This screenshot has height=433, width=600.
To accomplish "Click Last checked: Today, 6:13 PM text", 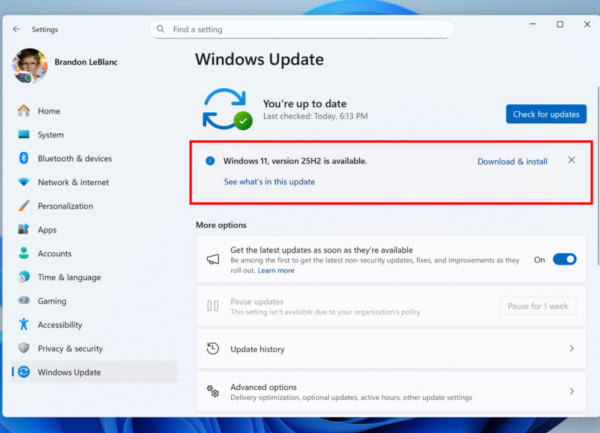I will 315,116.
